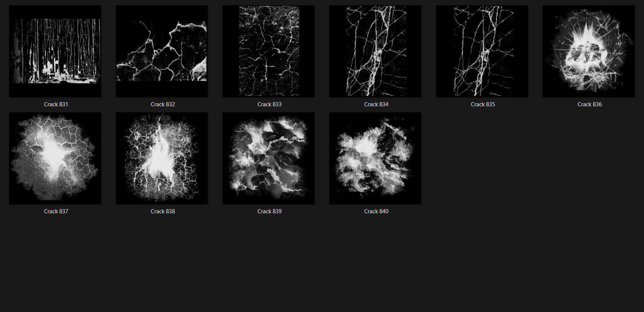Select the "Crack 838" caption text
Image resolution: width=644 pixels, height=312 pixels.
[x=163, y=211]
